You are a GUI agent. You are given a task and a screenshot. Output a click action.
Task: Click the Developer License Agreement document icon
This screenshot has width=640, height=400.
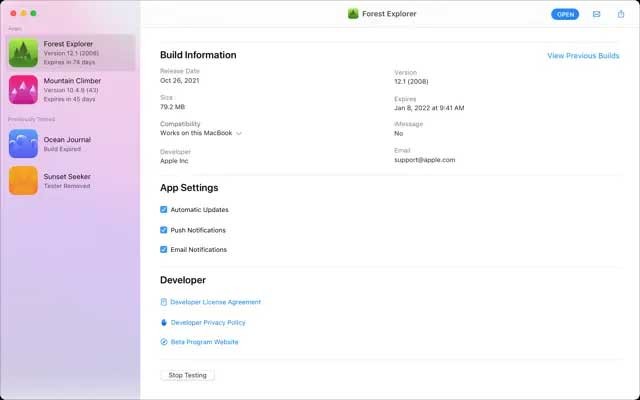point(164,302)
